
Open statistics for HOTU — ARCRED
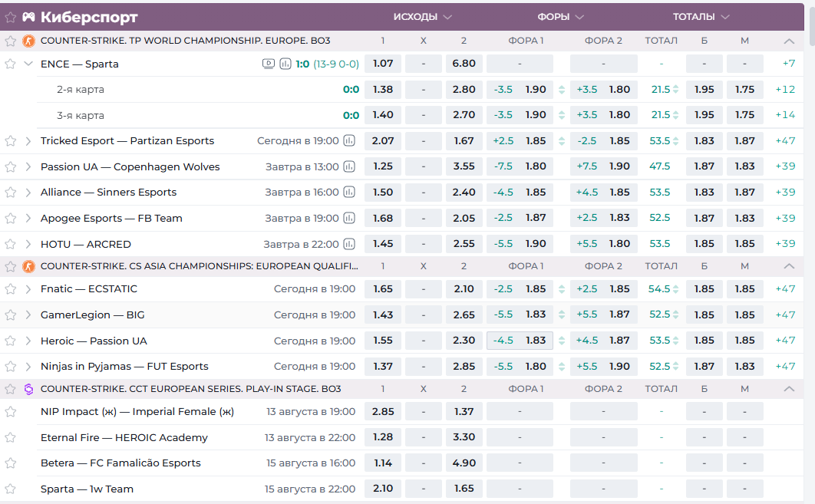[349, 244]
